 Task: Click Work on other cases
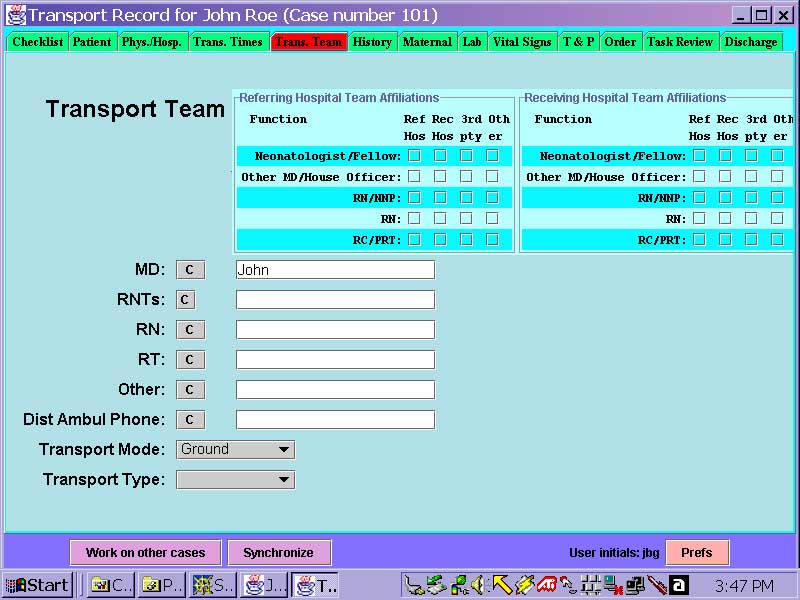[146, 552]
